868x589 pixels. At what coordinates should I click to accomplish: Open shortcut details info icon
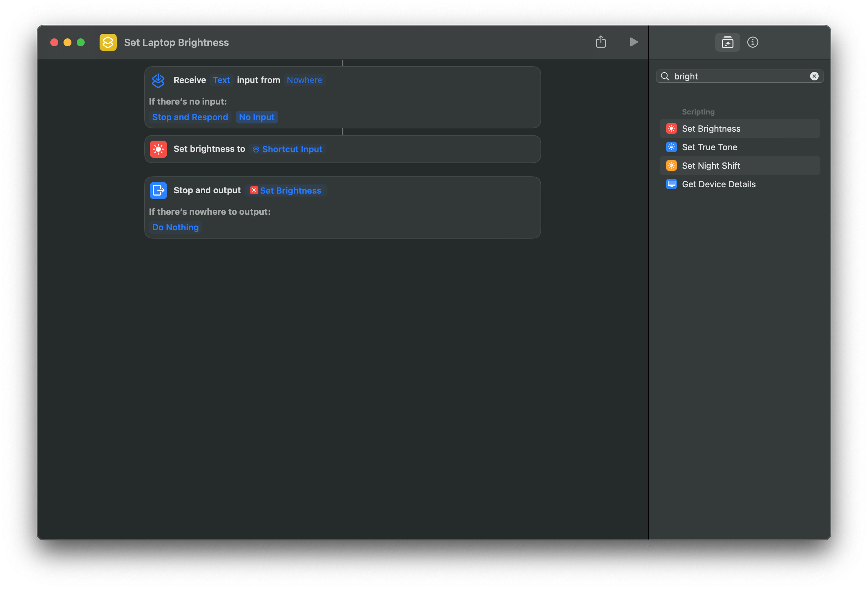click(x=752, y=42)
